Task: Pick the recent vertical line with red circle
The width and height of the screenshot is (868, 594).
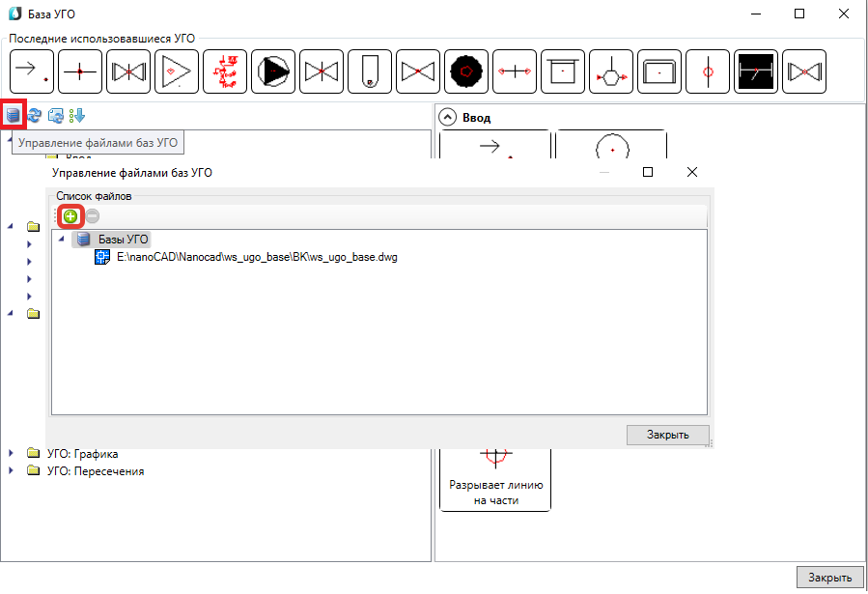Action: click(708, 71)
